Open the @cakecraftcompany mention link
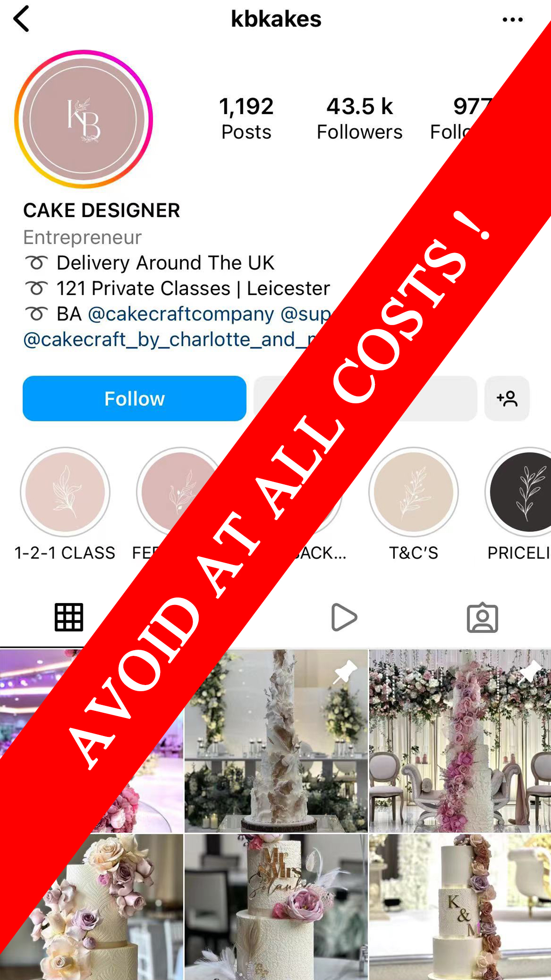The width and height of the screenshot is (551, 980). 181,314
